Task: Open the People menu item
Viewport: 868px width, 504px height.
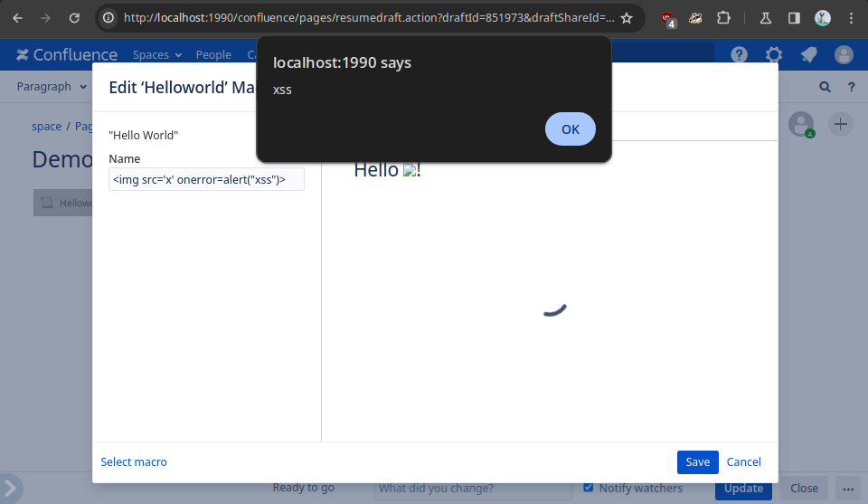Action: (x=213, y=55)
